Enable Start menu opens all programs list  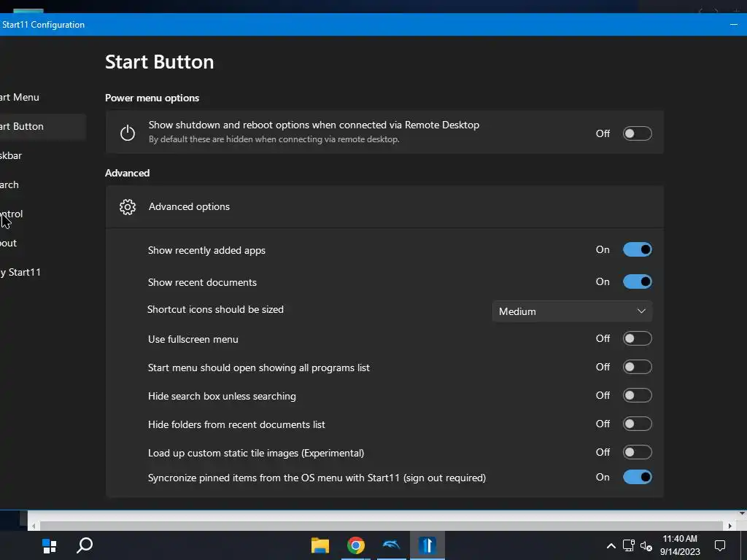pos(637,367)
